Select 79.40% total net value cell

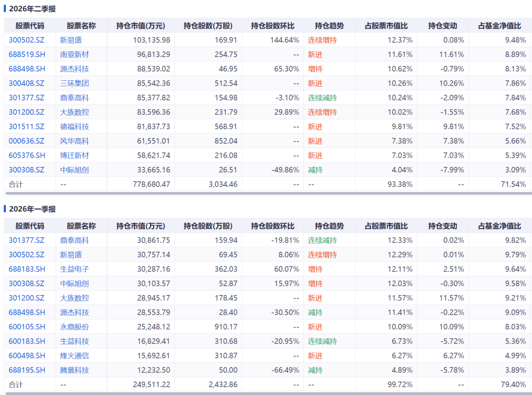(513, 385)
